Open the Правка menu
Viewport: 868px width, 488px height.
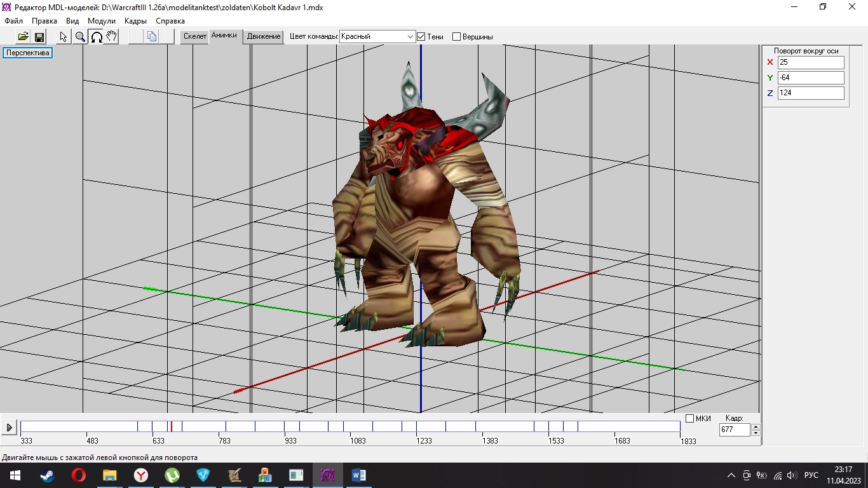click(x=44, y=21)
